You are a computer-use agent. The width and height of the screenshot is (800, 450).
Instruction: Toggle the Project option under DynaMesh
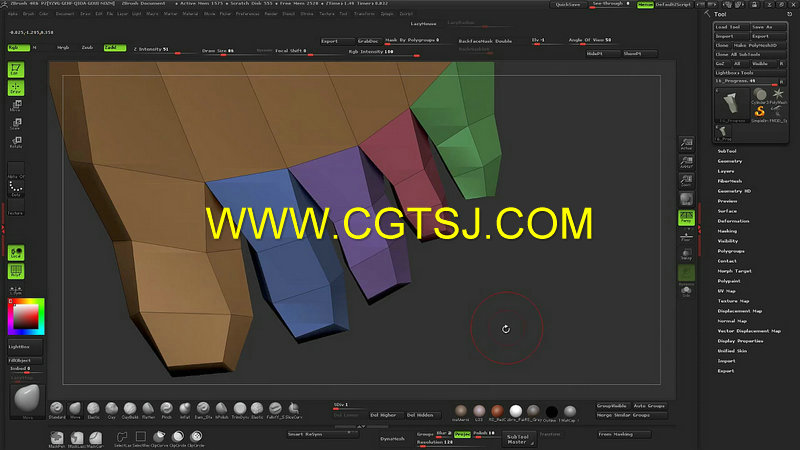click(462, 434)
